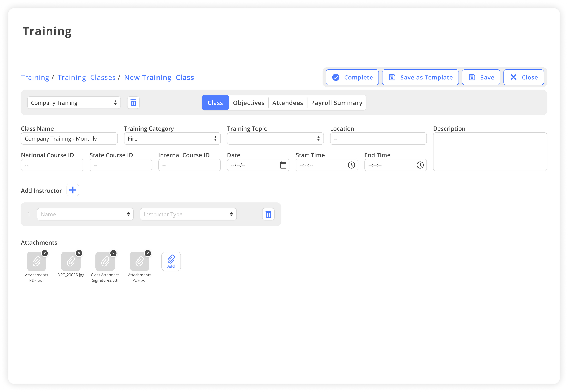Follow the Training Classes breadcrumb link
Viewport: 568px width, 392px height.
[x=87, y=77]
